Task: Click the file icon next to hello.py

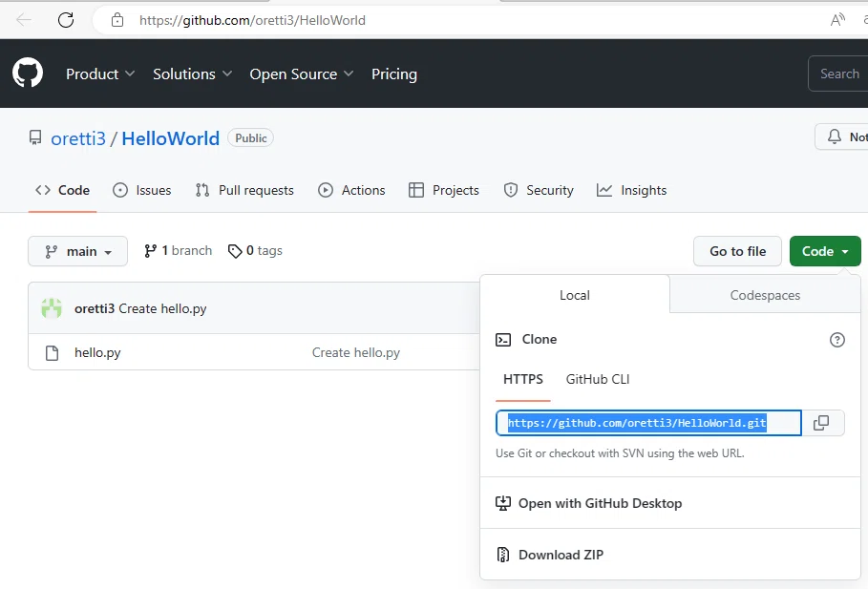Action: point(52,352)
